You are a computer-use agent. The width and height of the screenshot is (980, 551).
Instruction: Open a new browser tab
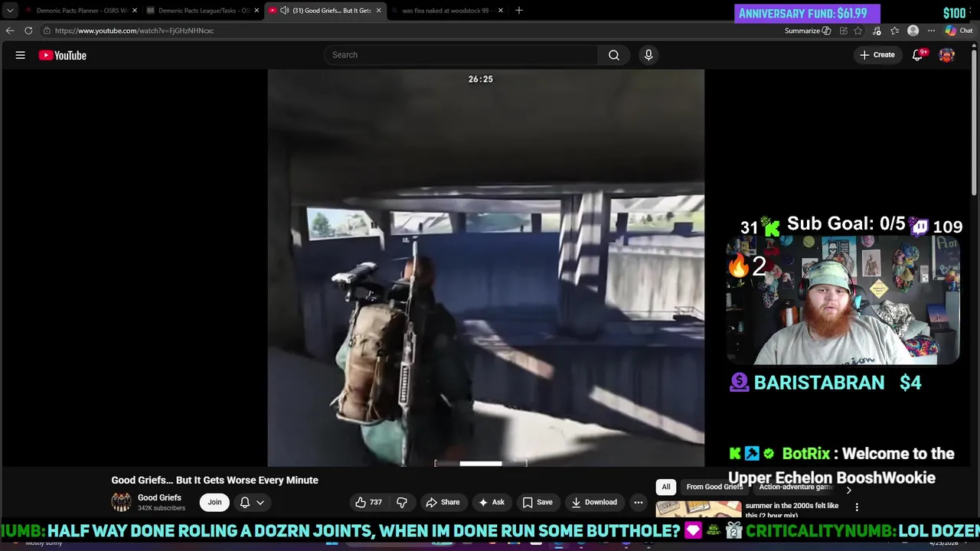(x=519, y=11)
